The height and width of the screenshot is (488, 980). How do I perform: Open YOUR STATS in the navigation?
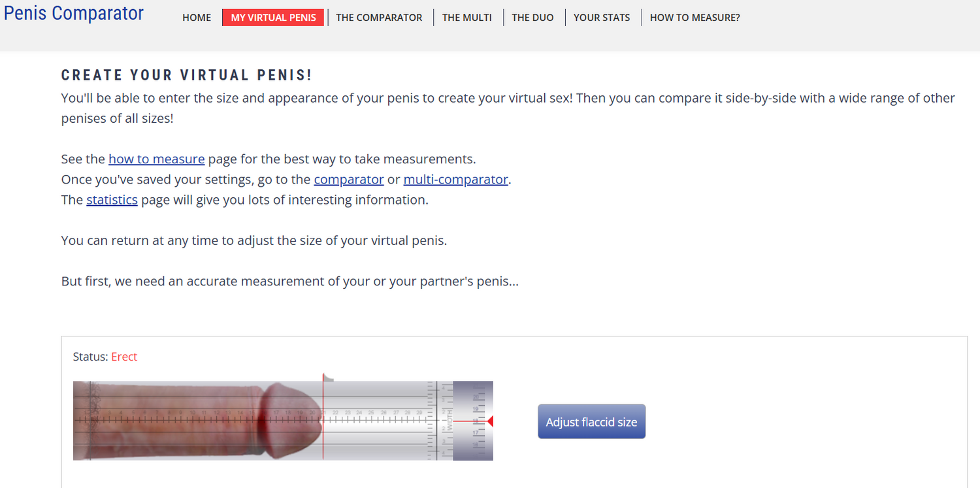[x=602, y=18]
